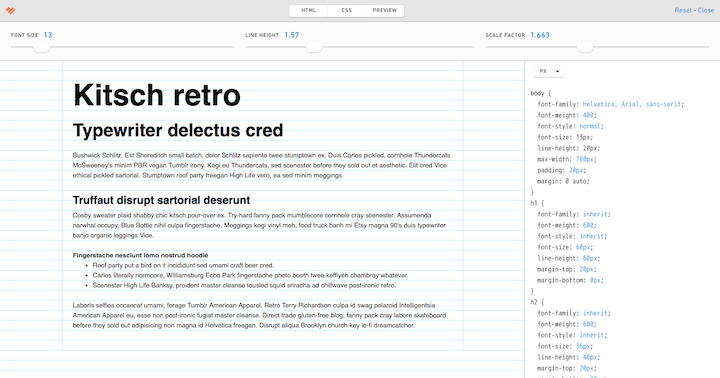This screenshot has height=378, width=720.
Task: Click the 'Typewriter delectus cred' heading
Action: 178,130
